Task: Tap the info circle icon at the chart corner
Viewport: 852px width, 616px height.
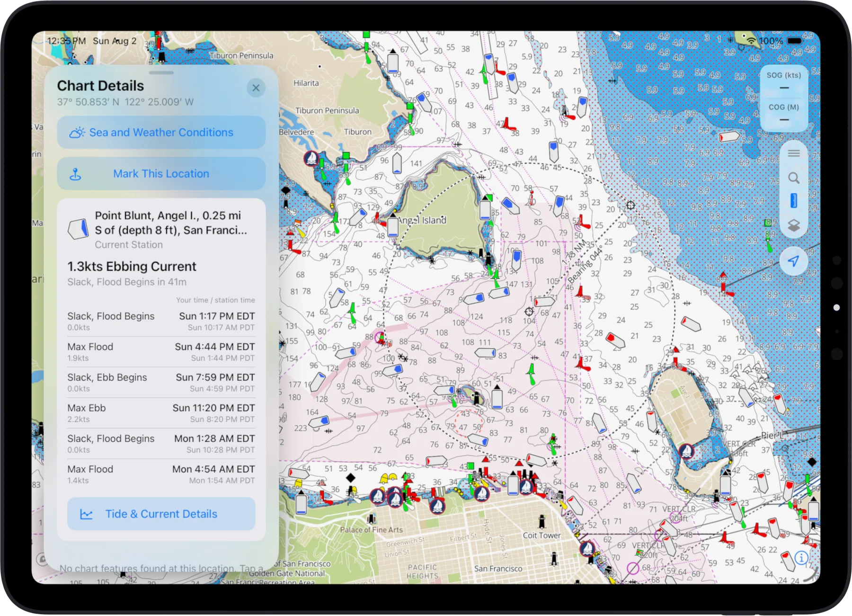Action: 801,558
